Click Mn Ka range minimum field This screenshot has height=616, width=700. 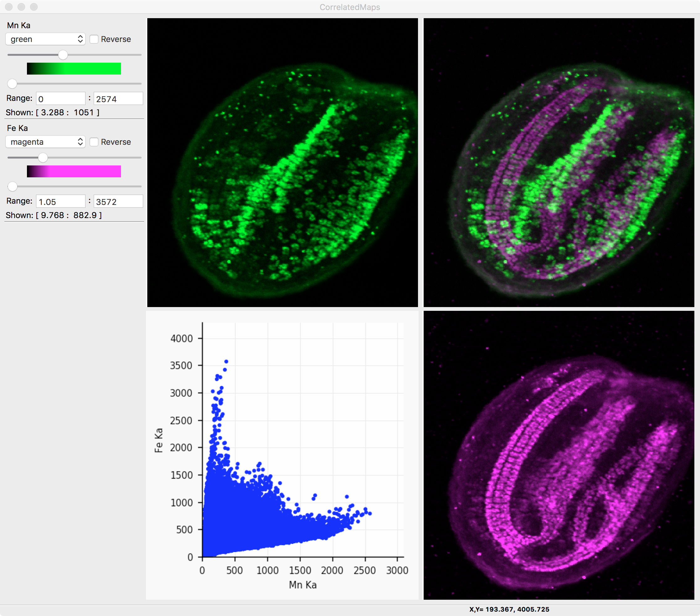(x=60, y=99)
